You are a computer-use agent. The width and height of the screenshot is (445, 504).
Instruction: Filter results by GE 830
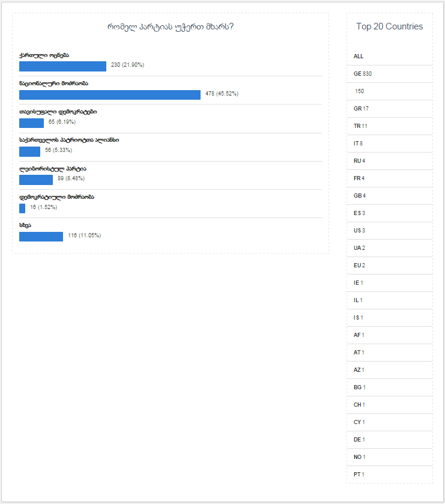363,74
